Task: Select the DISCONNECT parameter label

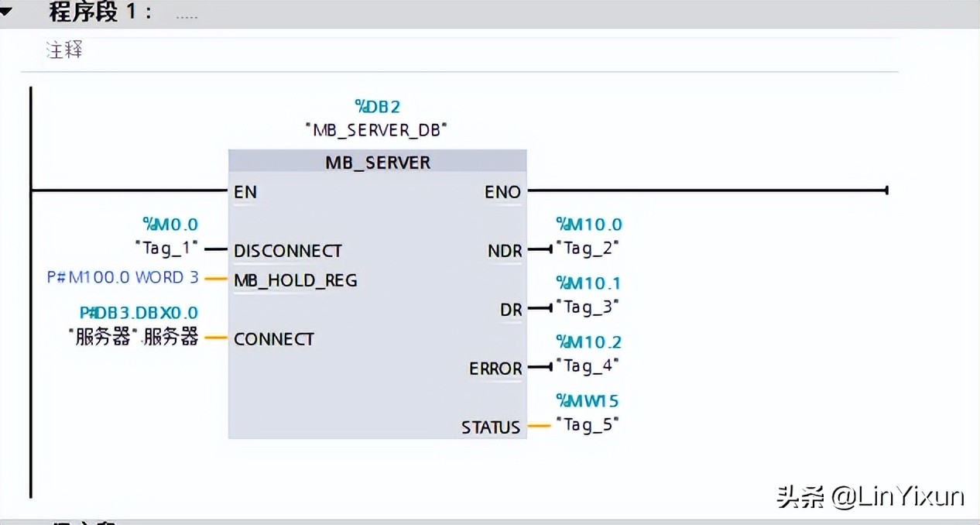Action: pos(287,251)
